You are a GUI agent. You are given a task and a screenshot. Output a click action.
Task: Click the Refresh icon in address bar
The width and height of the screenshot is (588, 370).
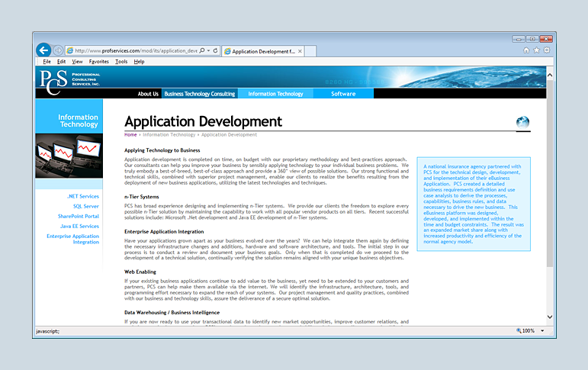[x=216, y=50]
